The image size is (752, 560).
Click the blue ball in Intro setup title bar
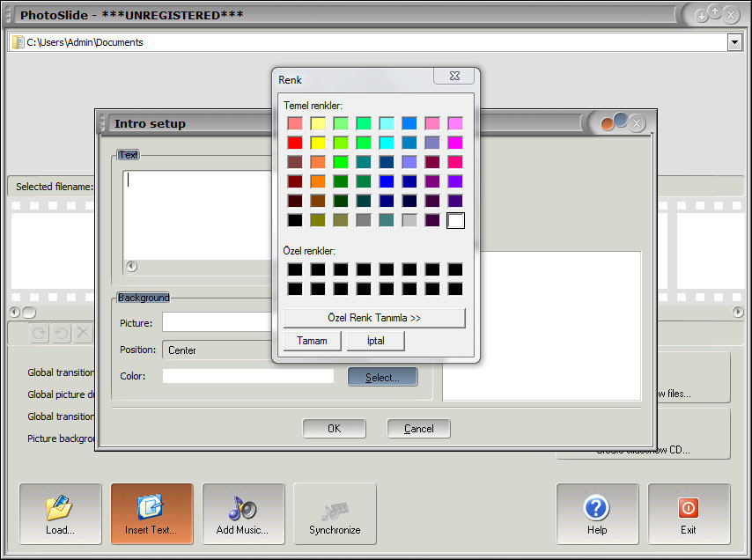tap(621, 120)
